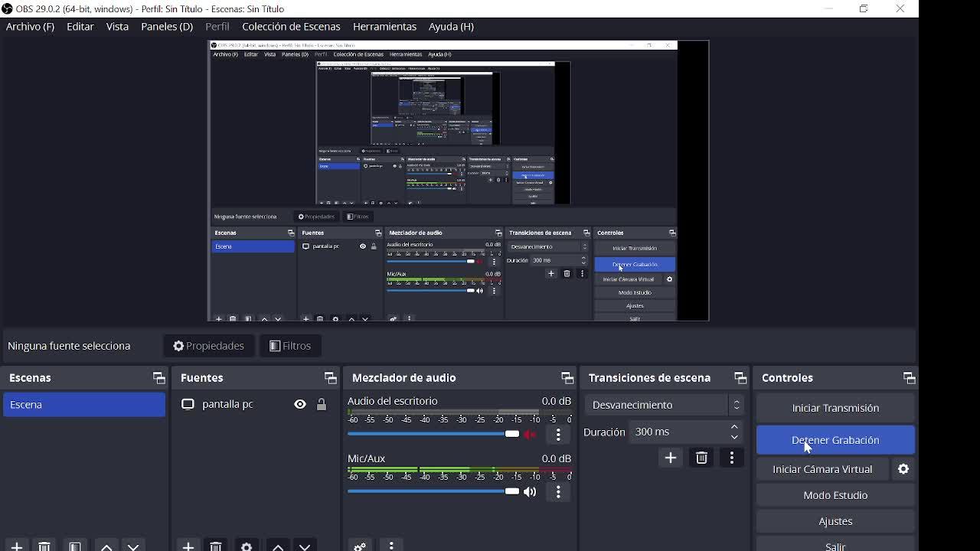Click add transition plus icon
Viewport: 980px width, 551px height.
[x=670, y=458]
